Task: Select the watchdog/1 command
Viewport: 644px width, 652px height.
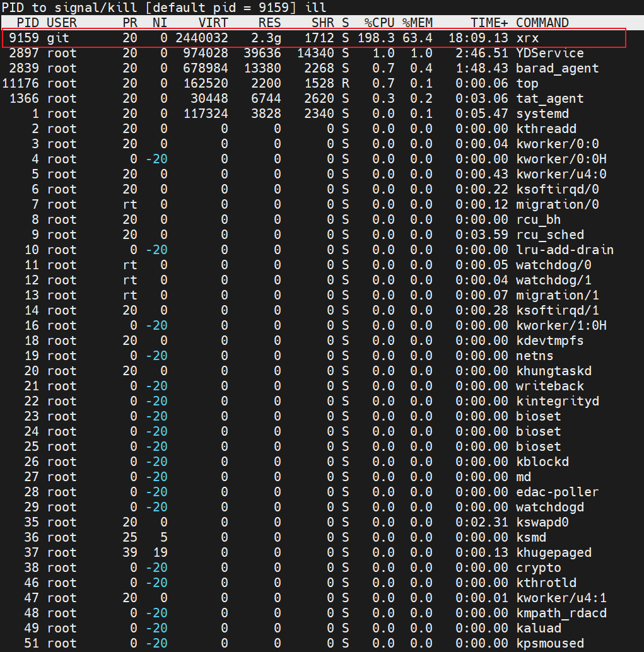Action: [553, 280]
